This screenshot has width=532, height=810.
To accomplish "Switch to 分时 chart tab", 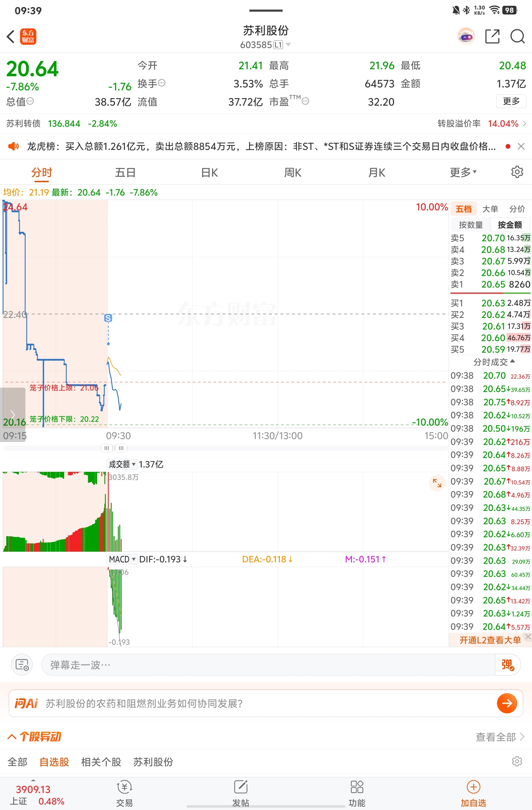I will coord(42,172).
